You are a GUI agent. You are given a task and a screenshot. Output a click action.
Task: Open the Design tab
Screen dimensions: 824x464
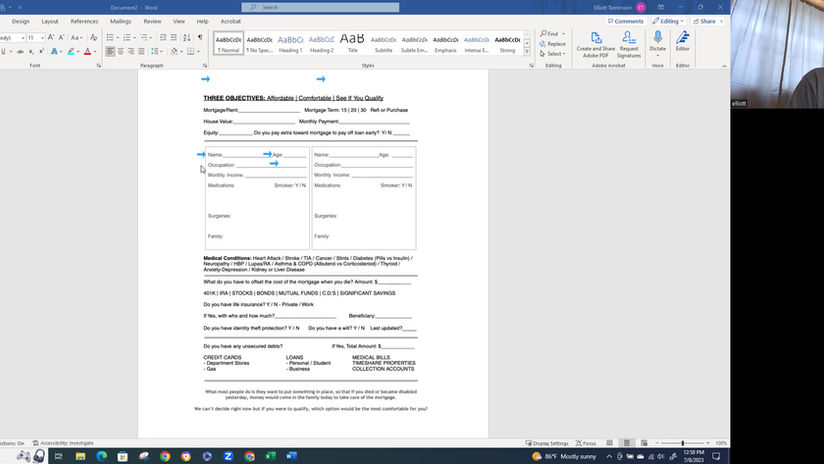[20, 22]
